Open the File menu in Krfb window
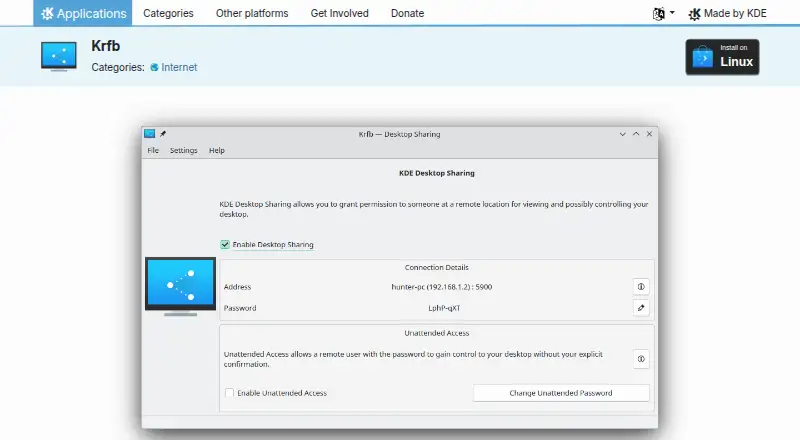 coord(153,150)
